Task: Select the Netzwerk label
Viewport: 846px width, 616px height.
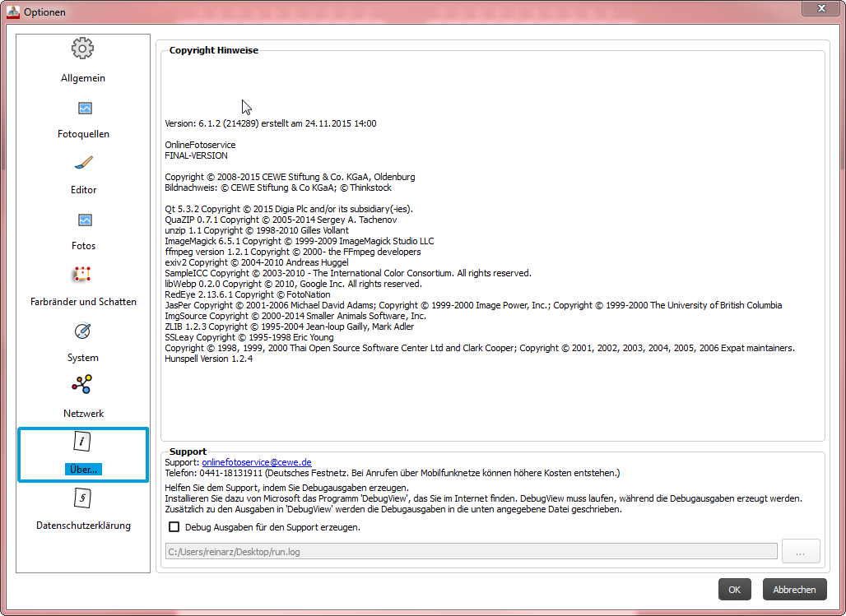Action: click(x=84, y=414)
